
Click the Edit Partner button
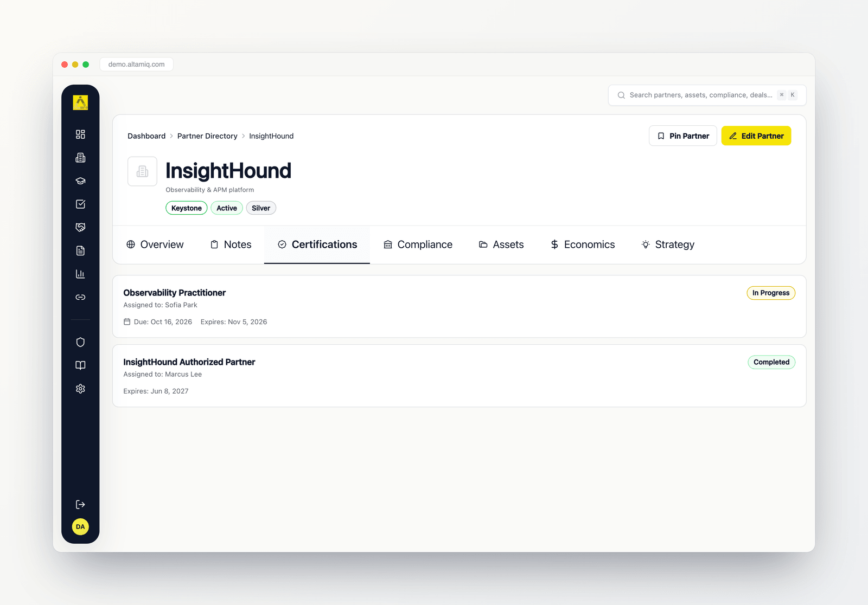[x=756, y=136]
